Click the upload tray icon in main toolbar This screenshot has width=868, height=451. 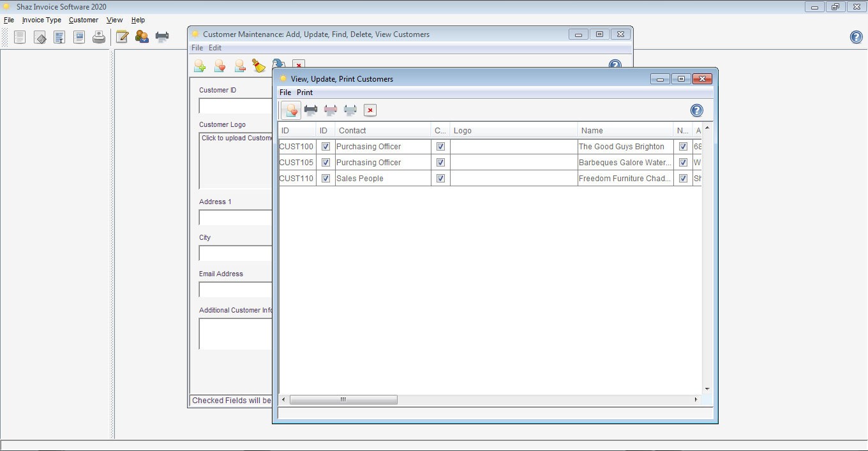tap(99, 38)
